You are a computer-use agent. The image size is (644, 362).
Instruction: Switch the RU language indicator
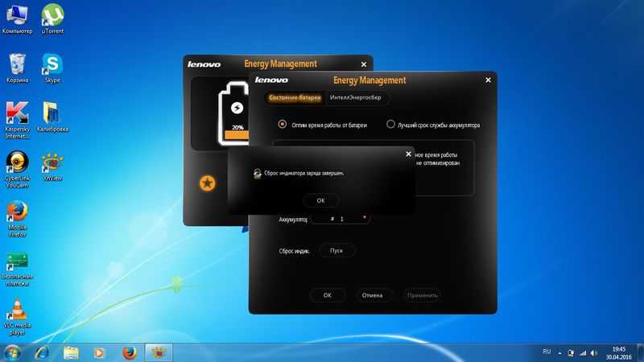click(547, 352)
